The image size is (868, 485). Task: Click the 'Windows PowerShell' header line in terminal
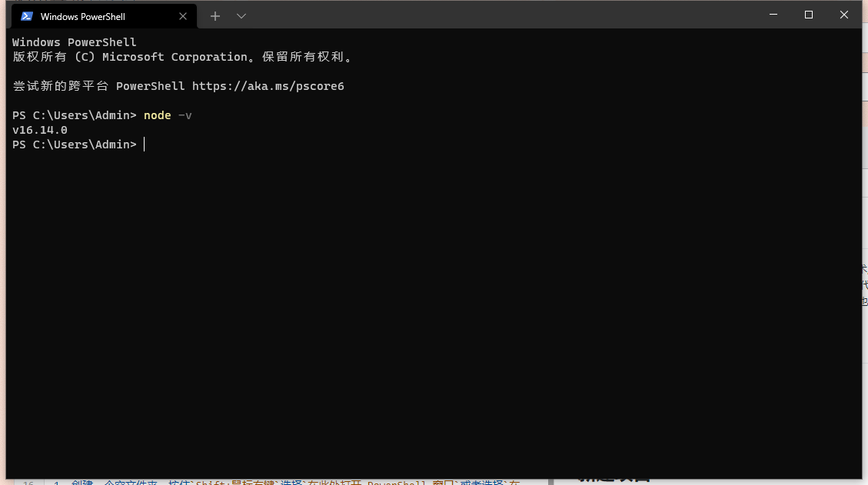pyautogui.click(x=74, y=42)
